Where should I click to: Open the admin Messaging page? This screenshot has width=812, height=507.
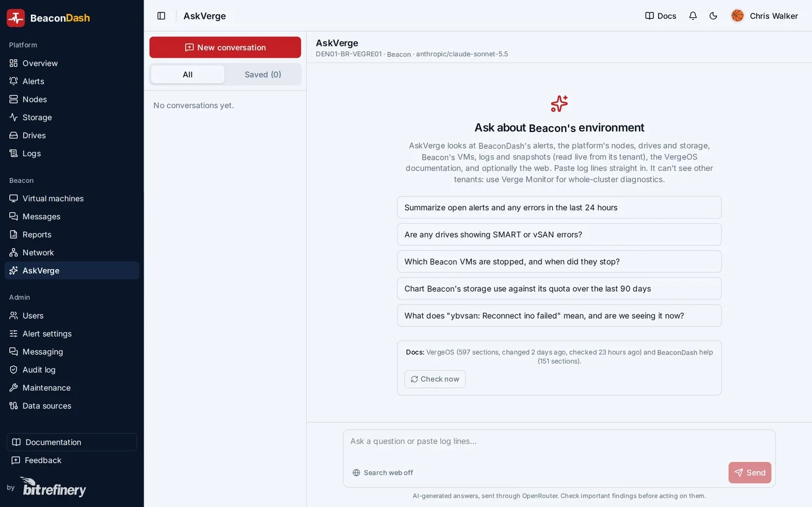pos(72,352)
